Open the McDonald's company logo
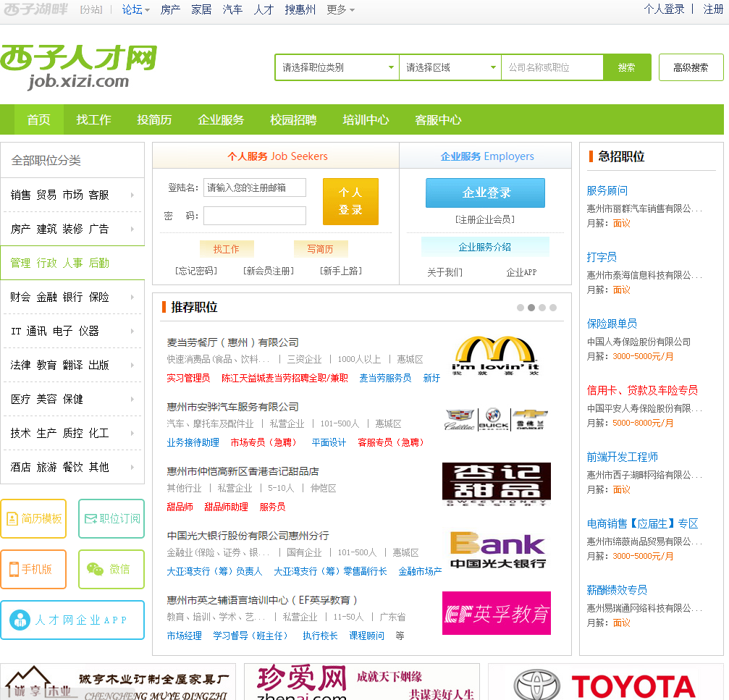The width and height of the screenshot is (729, 700). (496, 355)
